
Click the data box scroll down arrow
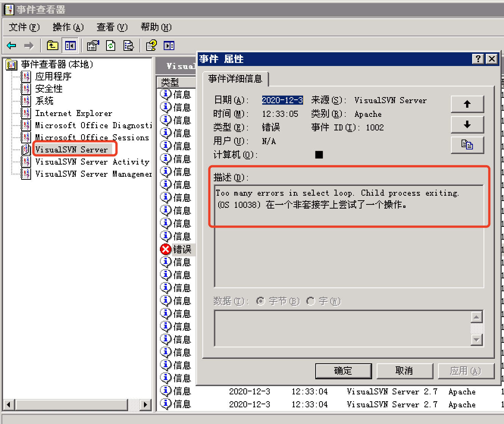coord(477,339)
